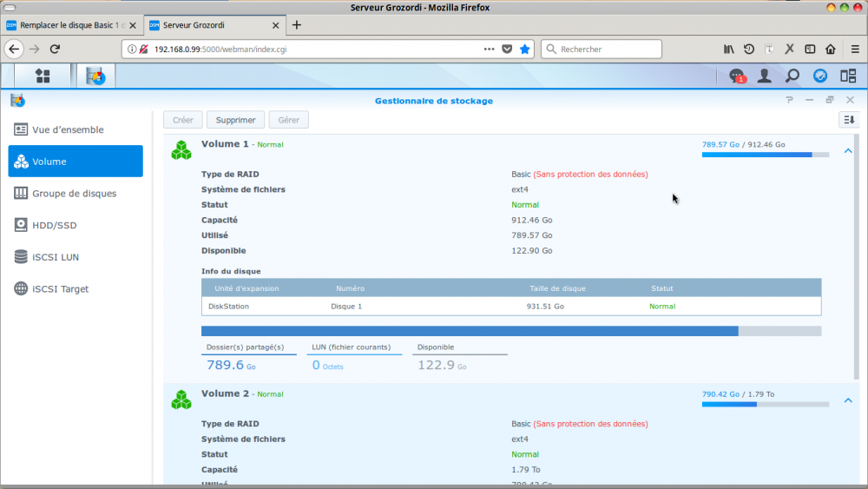The image size is (868, 489).
Task: Click the Volume 2 green cubes icon
Action: [x=181, y=400]
